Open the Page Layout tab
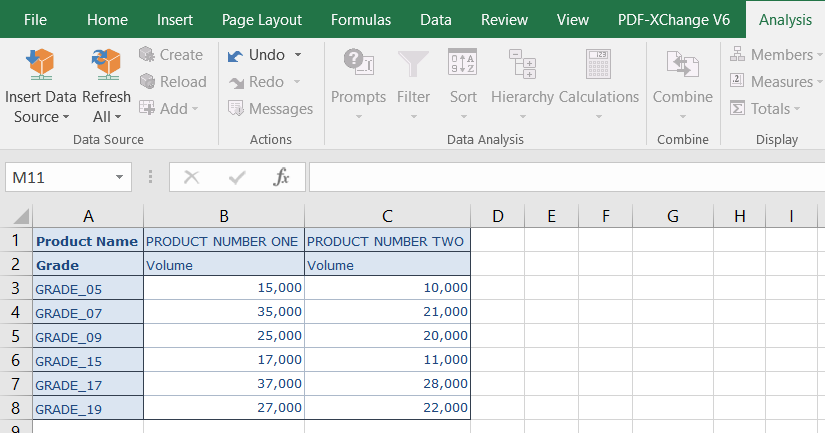Screen dimensions: 825x433 pyautogui.click(x=262, y=19)
